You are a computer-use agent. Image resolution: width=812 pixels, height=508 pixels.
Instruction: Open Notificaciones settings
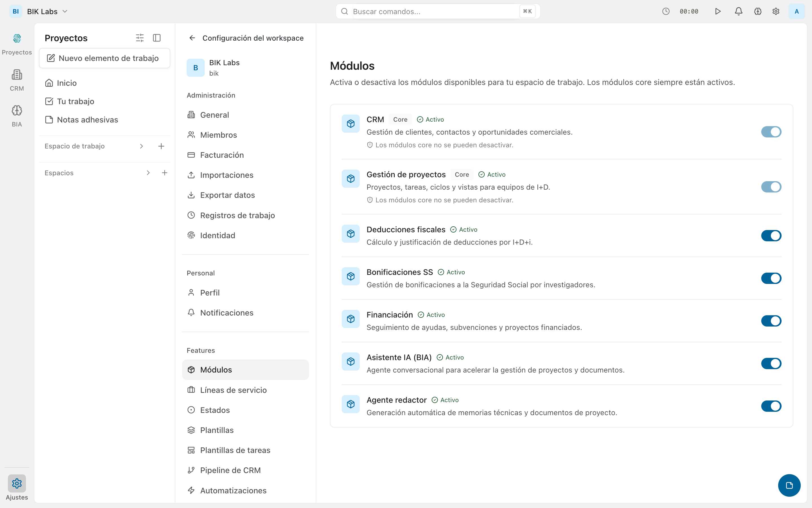point(245,313)
